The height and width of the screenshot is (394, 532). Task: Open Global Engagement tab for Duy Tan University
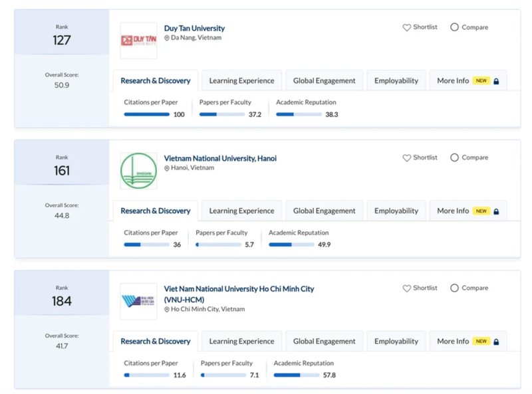[x=324, y=80]
